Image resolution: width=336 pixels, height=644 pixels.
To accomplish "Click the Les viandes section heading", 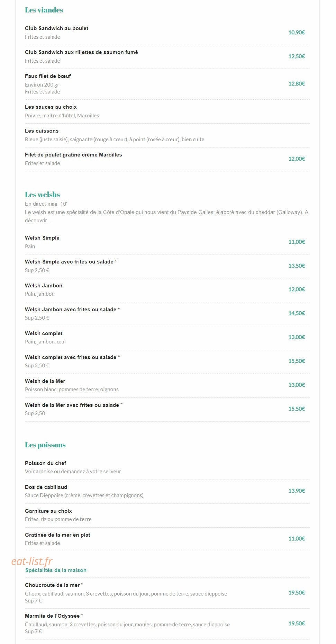I will tap(44, 10).
